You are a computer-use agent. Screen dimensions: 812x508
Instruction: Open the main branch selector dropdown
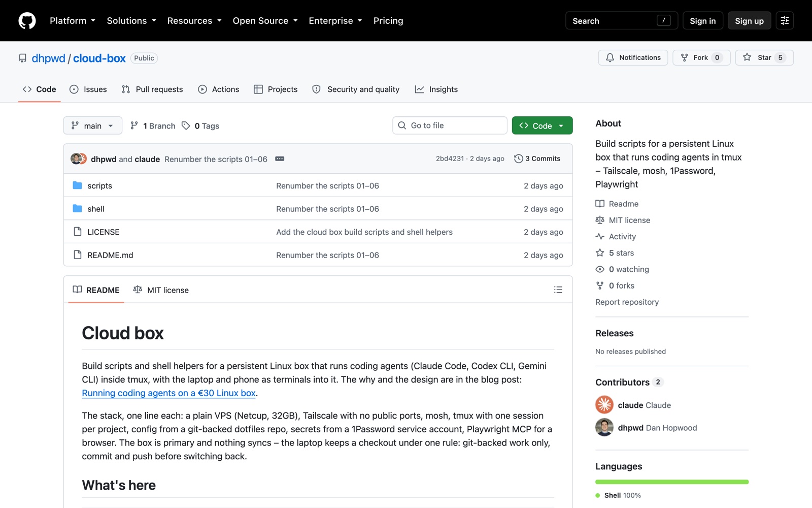93,125
